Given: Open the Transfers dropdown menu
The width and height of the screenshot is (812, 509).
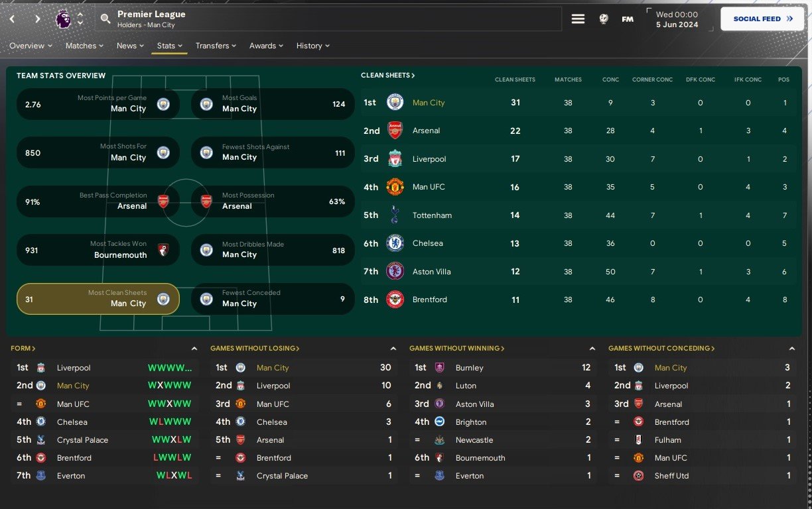Looking at the screenshot, I should (x=216, y=46).
